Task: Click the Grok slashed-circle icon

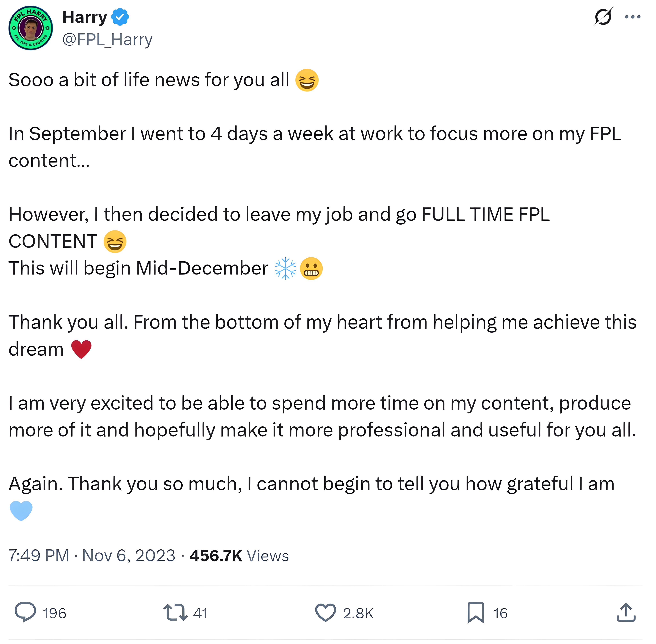Action: point(603,17)
